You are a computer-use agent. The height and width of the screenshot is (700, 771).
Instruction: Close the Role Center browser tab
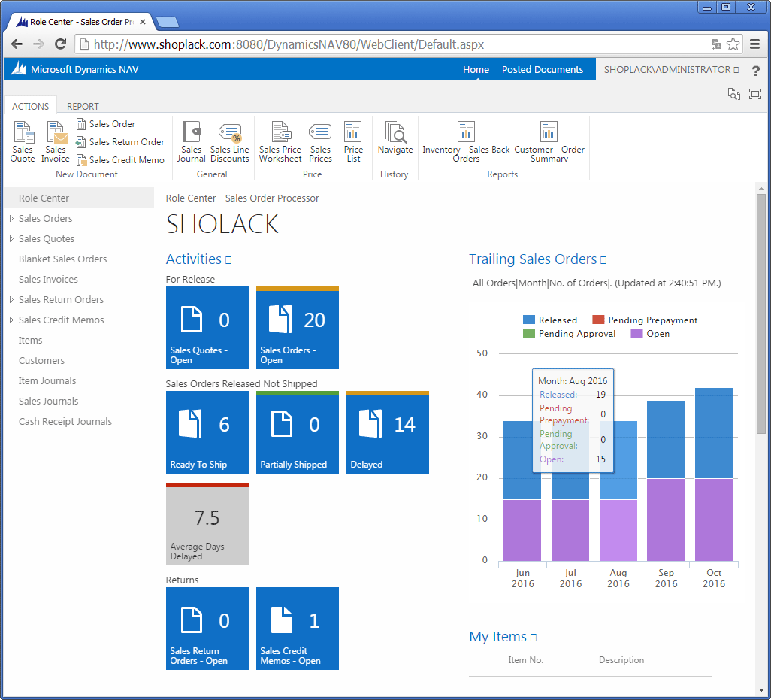pos(143,22)
